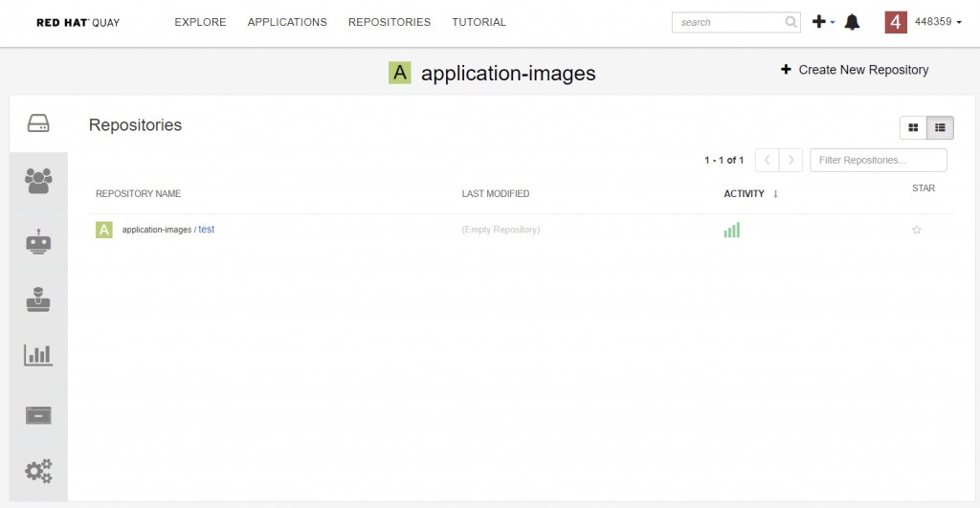This screenshot has width=980, height=508.
Task: Go to next page of repositories
Action: pyautogui.click(x=791, y=160)
